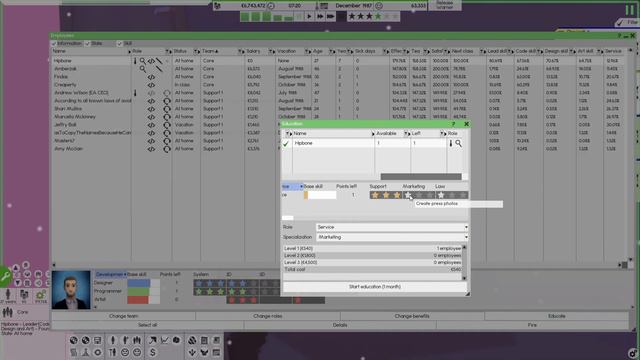
Task: Open the Specialization dropdown showing Marketing
Action: click(x=392, y=237)
